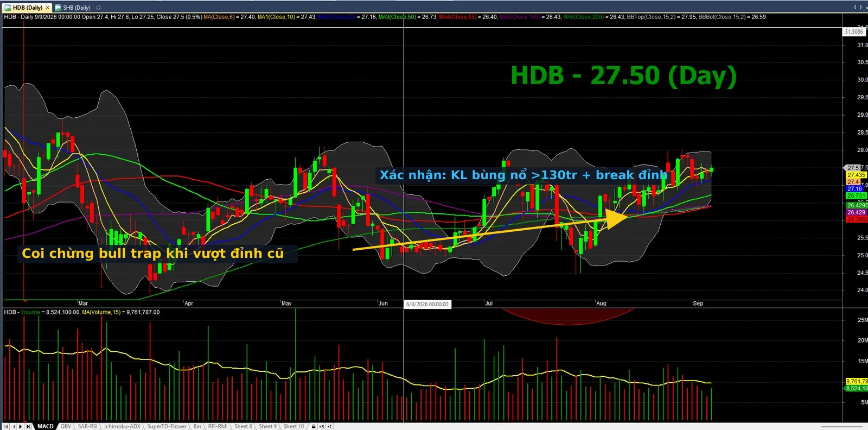
Task: Click the MA(Volume,15) = 9,761,787.00 label
Action: pos(120,312)
